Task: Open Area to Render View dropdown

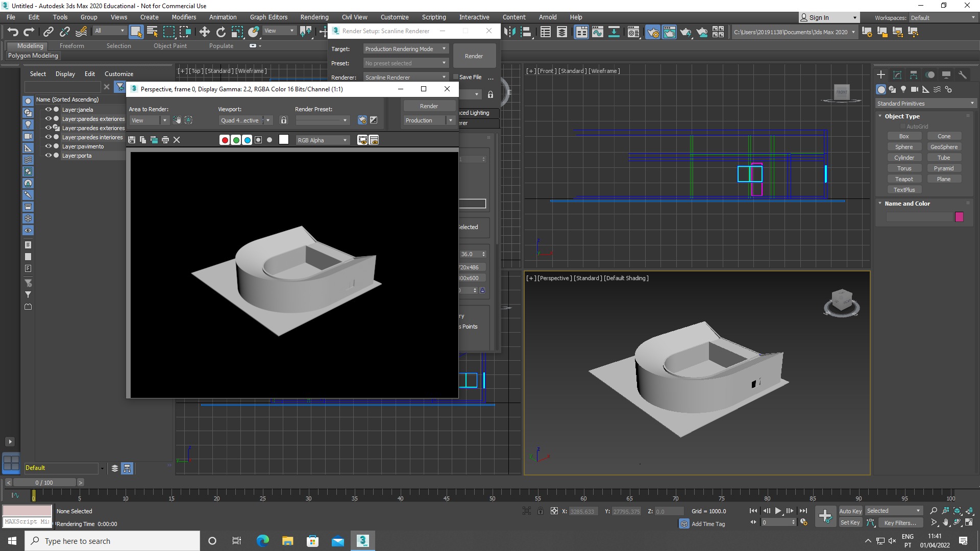Action: coord(149,120)
